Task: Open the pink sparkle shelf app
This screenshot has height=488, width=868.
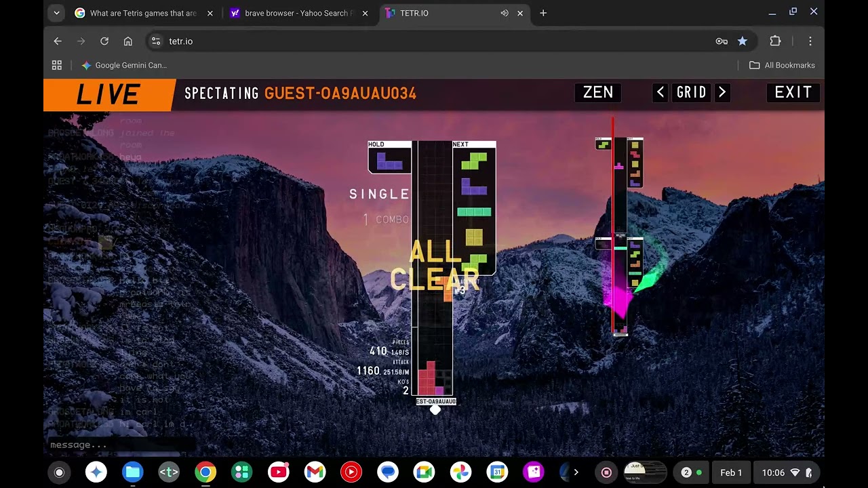Action: point(534,472)
